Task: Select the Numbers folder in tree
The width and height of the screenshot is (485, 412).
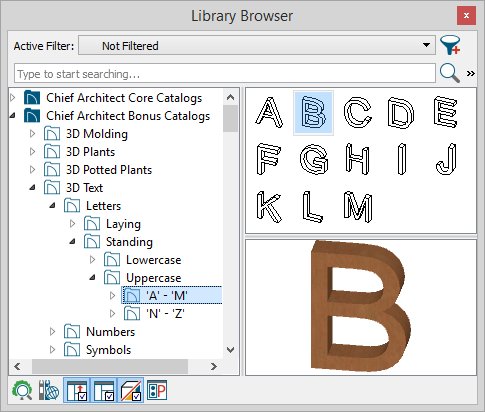Action: coord(110,331)
